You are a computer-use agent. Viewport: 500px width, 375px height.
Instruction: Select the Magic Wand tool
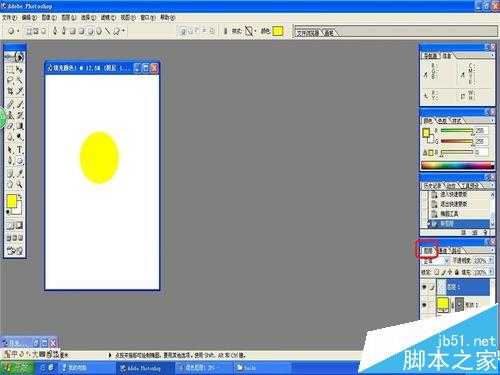coord(20,80)
